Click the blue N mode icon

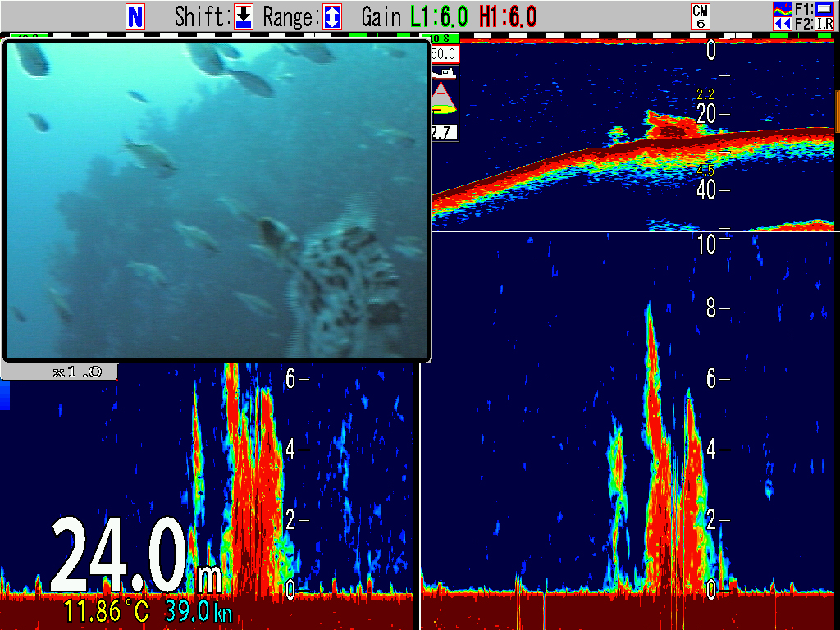coord(135,16)
